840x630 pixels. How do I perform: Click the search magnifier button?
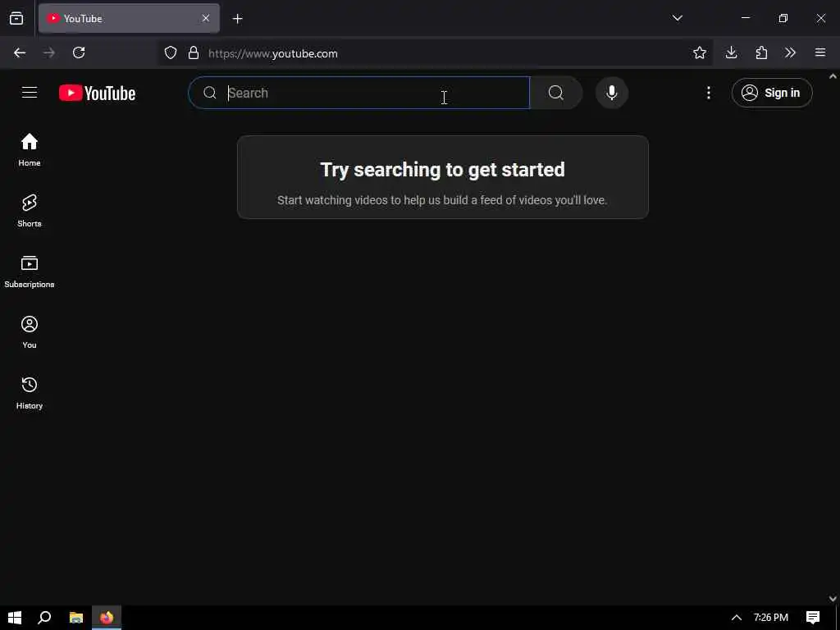click(556, 93)
